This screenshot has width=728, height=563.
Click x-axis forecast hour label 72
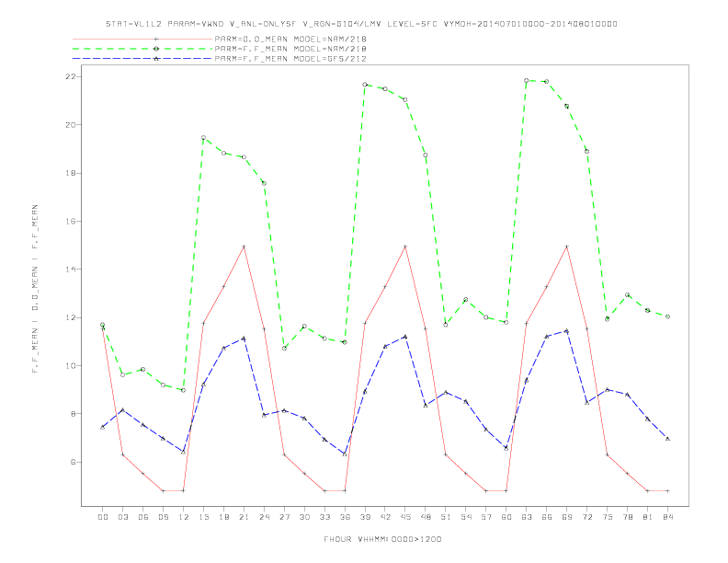coord(586,517)
